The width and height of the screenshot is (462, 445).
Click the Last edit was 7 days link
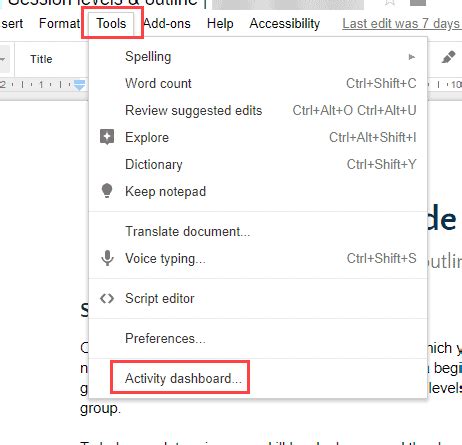[401, 24]
